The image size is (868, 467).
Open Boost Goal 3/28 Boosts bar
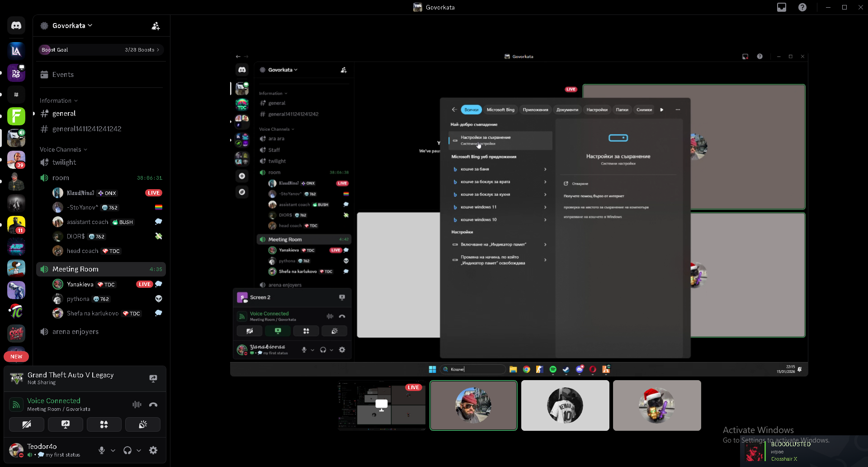tap(100, 50)
